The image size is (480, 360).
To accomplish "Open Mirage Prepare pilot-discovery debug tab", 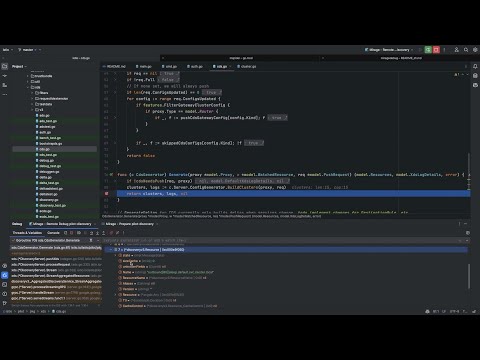I will 130,224.
